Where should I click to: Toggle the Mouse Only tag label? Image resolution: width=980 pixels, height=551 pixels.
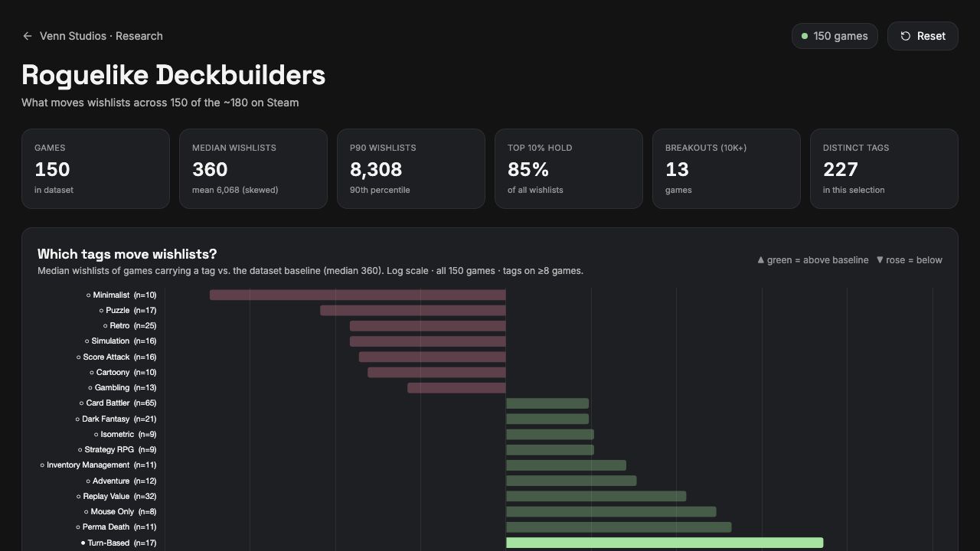(120, 511)
